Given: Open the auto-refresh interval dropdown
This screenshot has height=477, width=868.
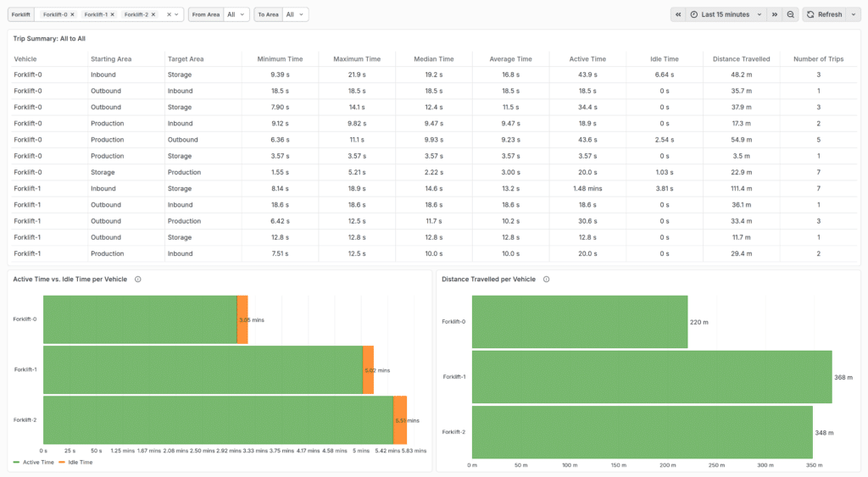Looking at the screenshot, I should tap(854, 14).
